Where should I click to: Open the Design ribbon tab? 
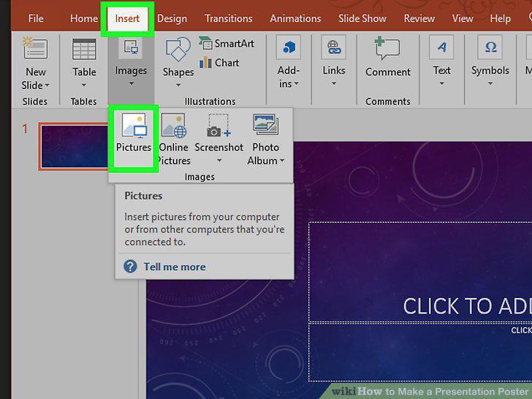click(172, 18)
